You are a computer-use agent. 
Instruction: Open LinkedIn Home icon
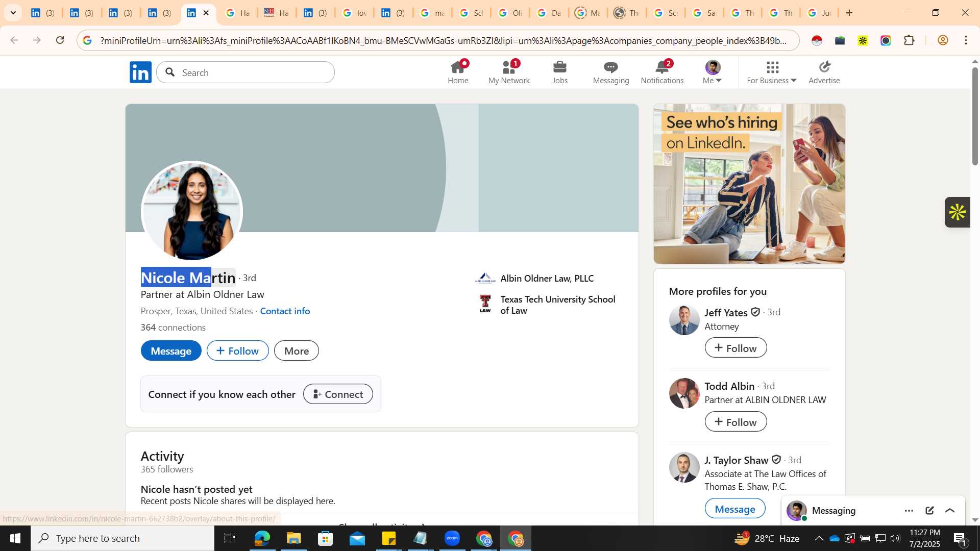[458, 72]
